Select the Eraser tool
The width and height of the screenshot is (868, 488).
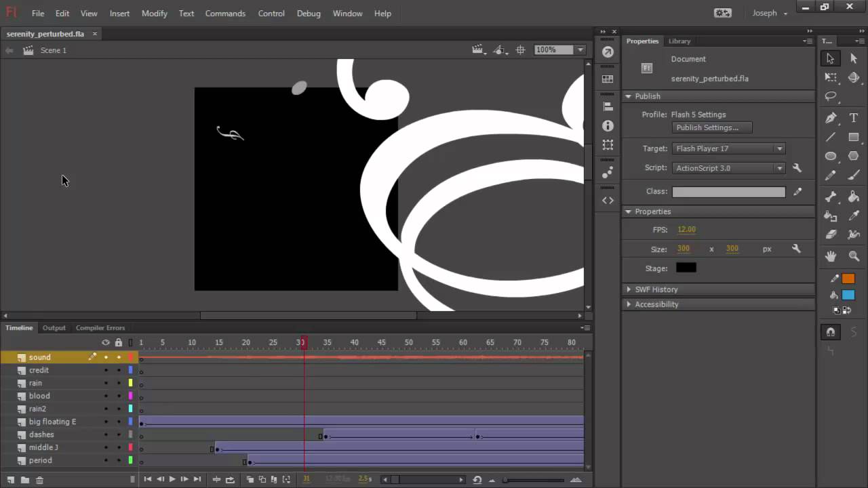[831, 235]
